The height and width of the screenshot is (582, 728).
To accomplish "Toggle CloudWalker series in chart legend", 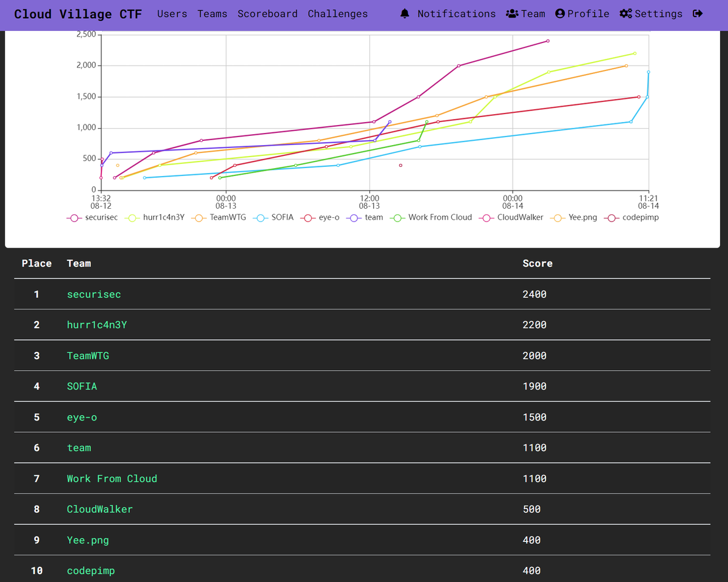I will click(x=511, y=217).
